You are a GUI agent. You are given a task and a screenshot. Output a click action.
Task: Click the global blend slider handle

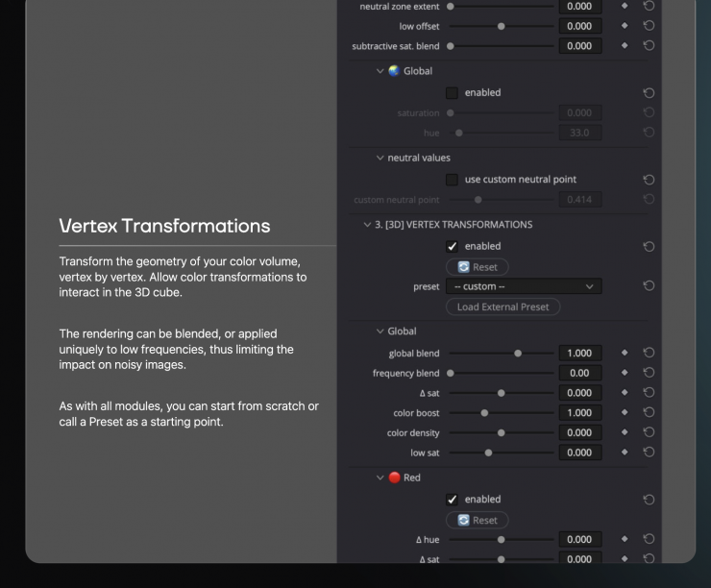click(518, 354)
